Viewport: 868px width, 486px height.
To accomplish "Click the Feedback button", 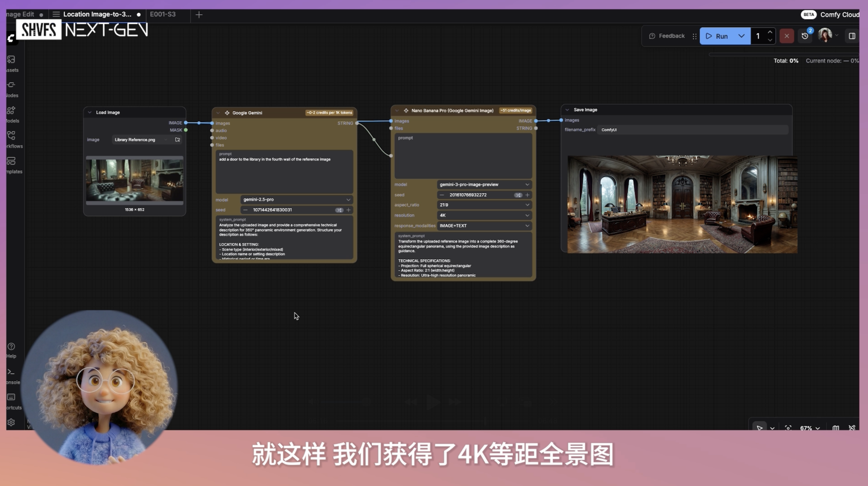I will click(667, 36).
